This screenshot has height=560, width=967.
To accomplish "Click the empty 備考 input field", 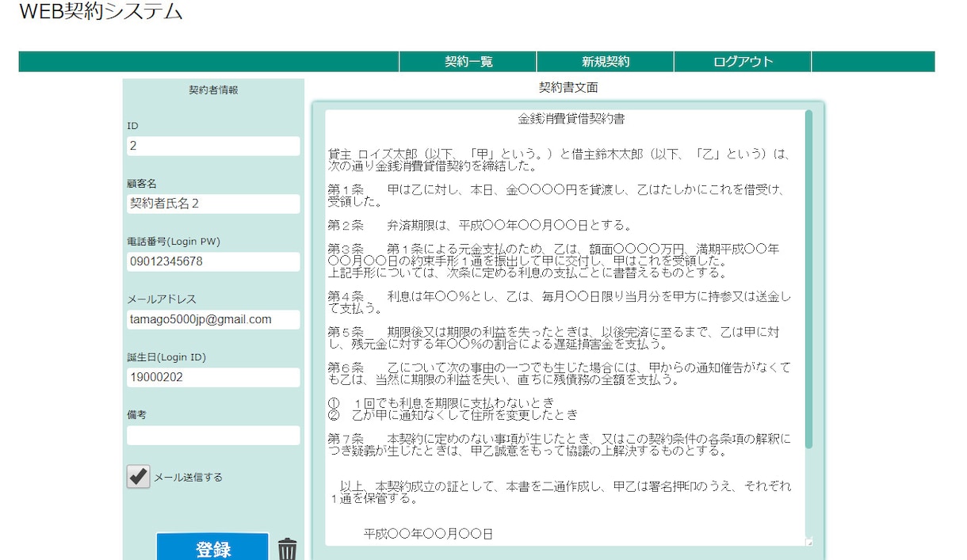I will point(213,435).
